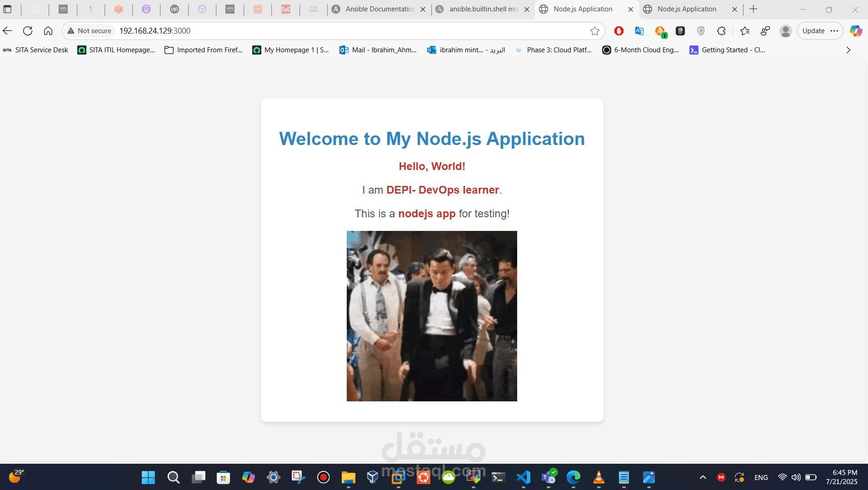Open the Phase 3: Cloud Platf bookmark
Screen dimensions: 868x490
[x=554, y=50]
